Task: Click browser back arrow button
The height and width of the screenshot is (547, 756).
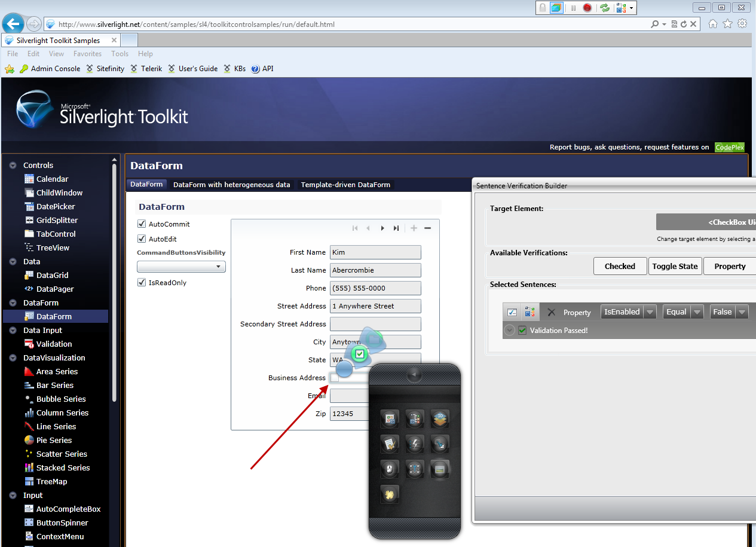Action: (x=13, y=24)
